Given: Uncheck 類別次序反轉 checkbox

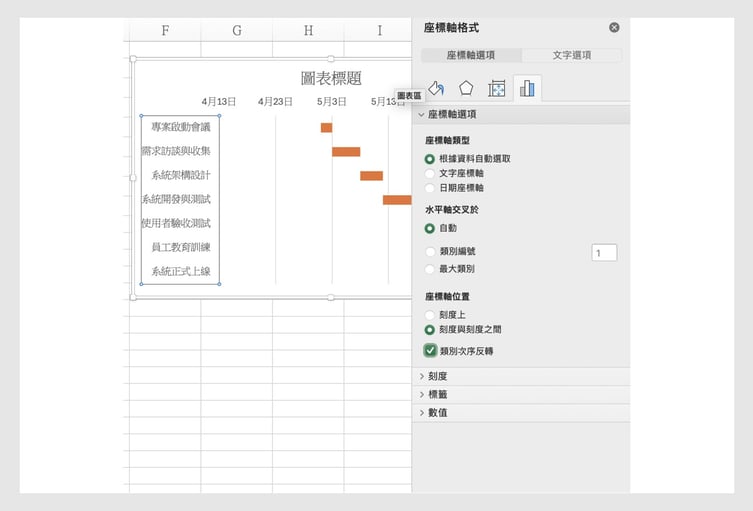Looking at the screenshot, I should click(430, 351).
